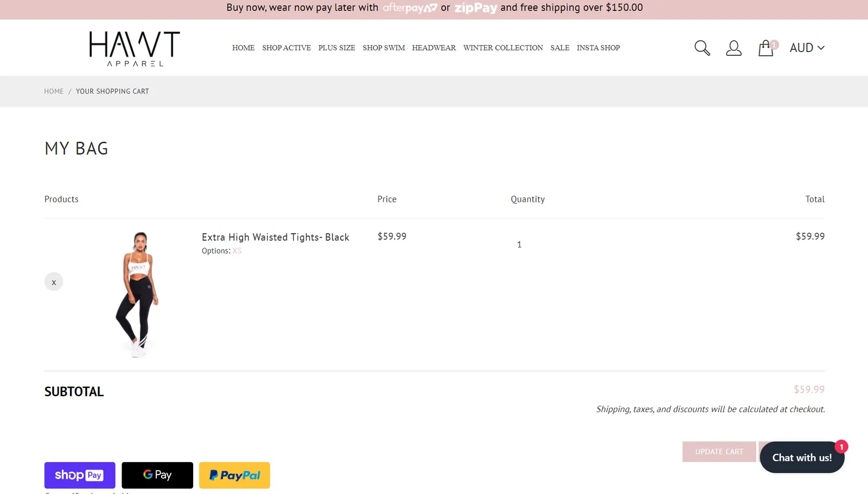Image resolution: width=868 pixels, height=494 pixels.
Task: Open the search magnifier icon
Action: pyautogui.click(x=702, y=48)
